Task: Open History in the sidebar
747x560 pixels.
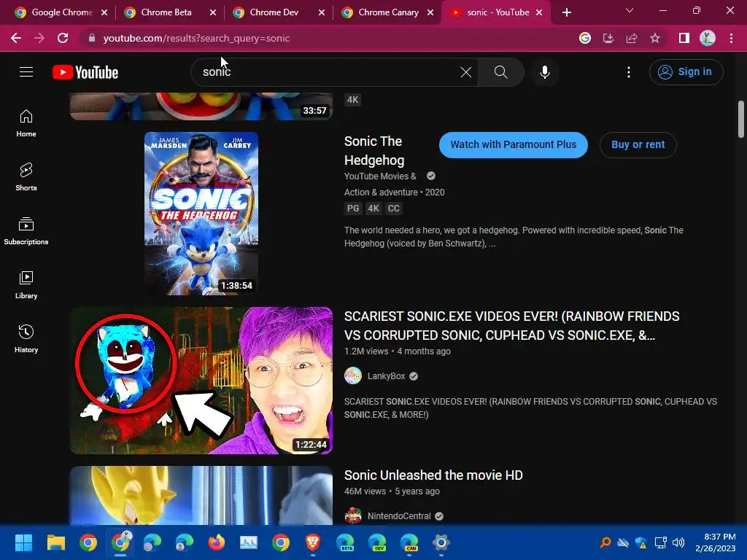Action: pyautogui.click(x=26, y=338)
